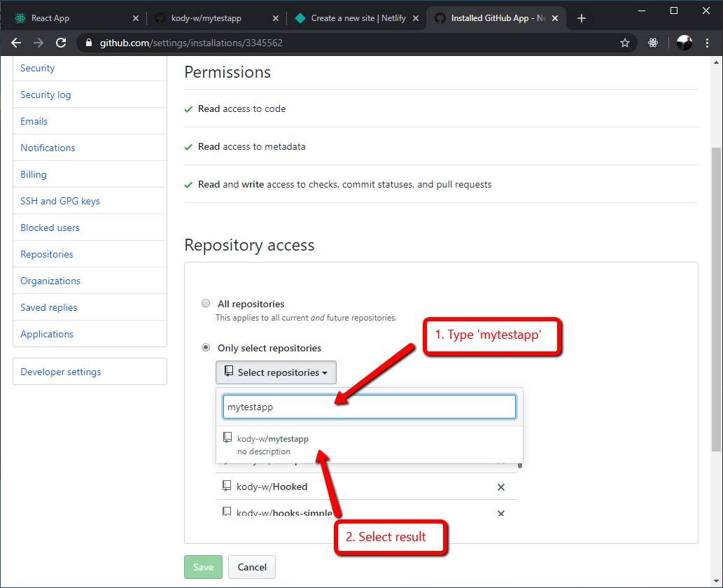Screen dimensions: 723x588
Task: Click the green Save button
Action: point(204,567)
